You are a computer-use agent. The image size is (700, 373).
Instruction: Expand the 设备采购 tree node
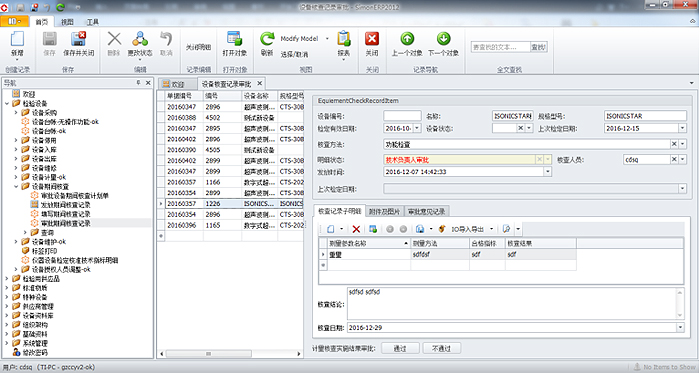16,112
